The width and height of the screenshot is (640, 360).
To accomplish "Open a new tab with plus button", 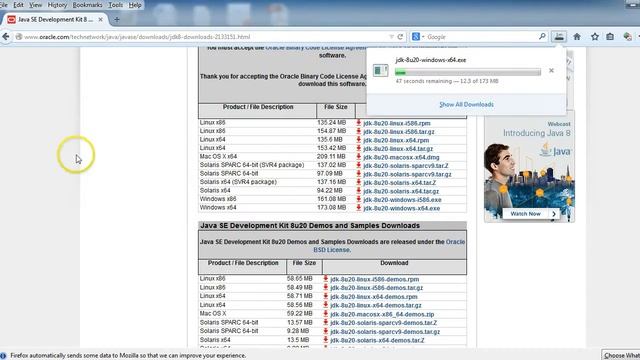I will coord(117,20).
